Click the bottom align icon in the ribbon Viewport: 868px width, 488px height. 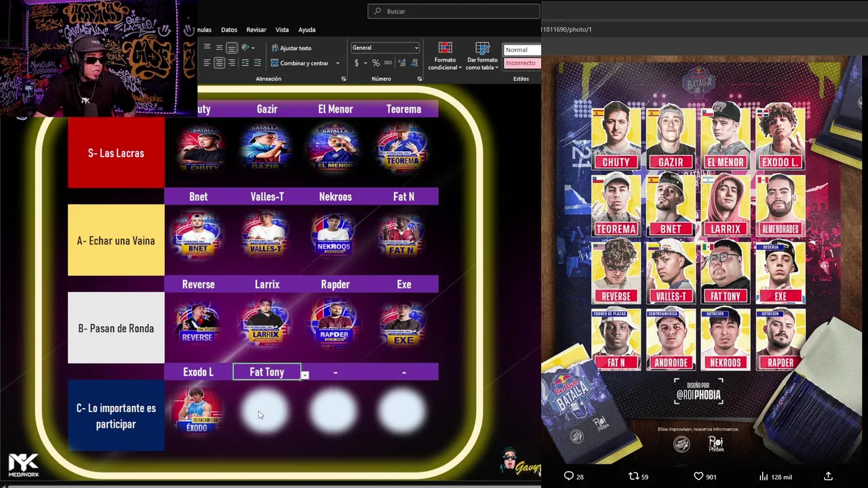point(231,47)
